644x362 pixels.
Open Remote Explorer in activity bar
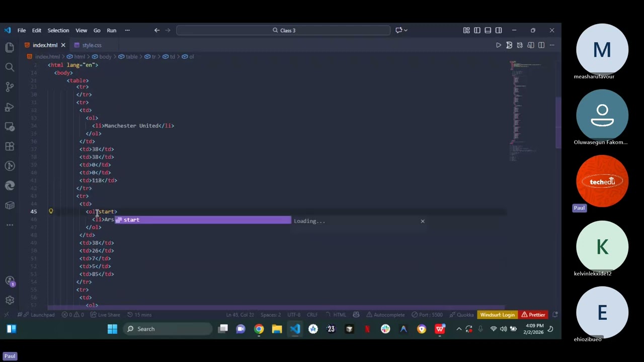pos(10,126)
